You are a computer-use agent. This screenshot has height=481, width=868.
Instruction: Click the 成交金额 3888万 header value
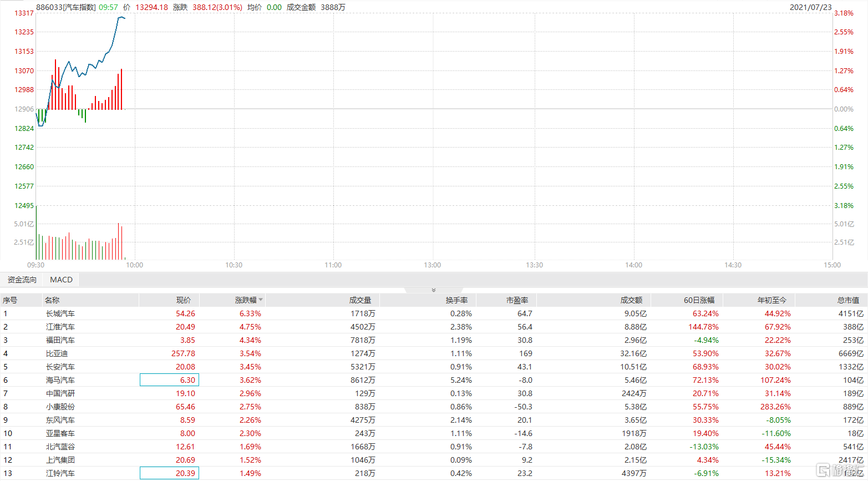click(x=316, y=7)
